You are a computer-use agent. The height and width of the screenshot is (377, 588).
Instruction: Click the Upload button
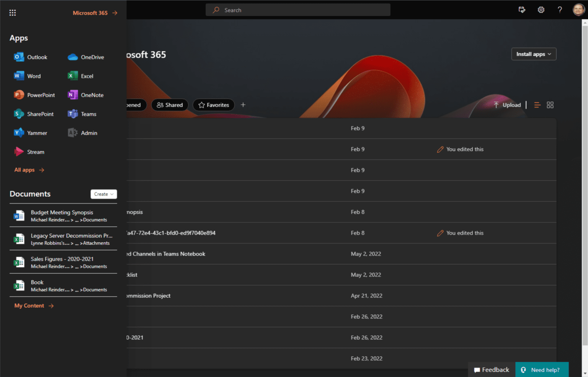coord(507,105)
